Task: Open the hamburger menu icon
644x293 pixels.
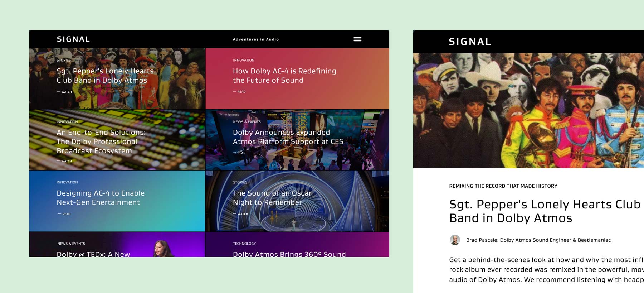Action: pos(357,39)
